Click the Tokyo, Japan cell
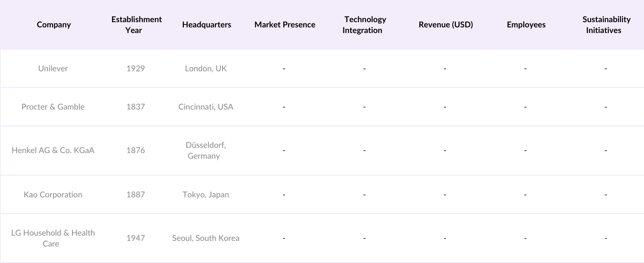Image resolution: width=644 pixels, height=263 pixels. tap(206, 195)
